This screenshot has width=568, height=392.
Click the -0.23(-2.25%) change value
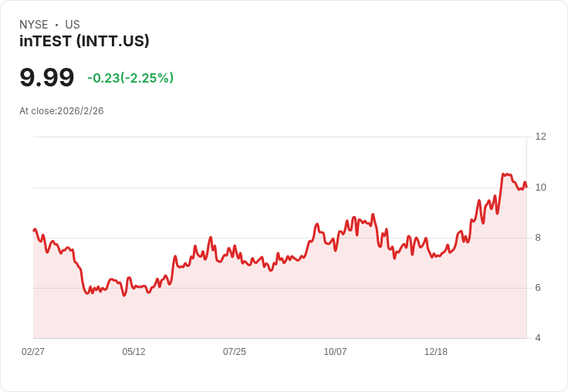click(x=130, y=78)
